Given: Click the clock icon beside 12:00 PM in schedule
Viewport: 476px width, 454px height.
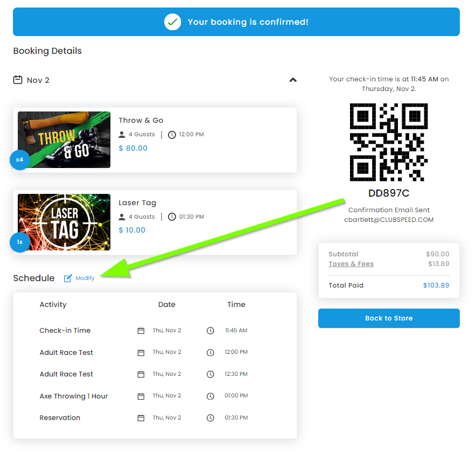Looking at the screenshot, I should tap(211, 353).
